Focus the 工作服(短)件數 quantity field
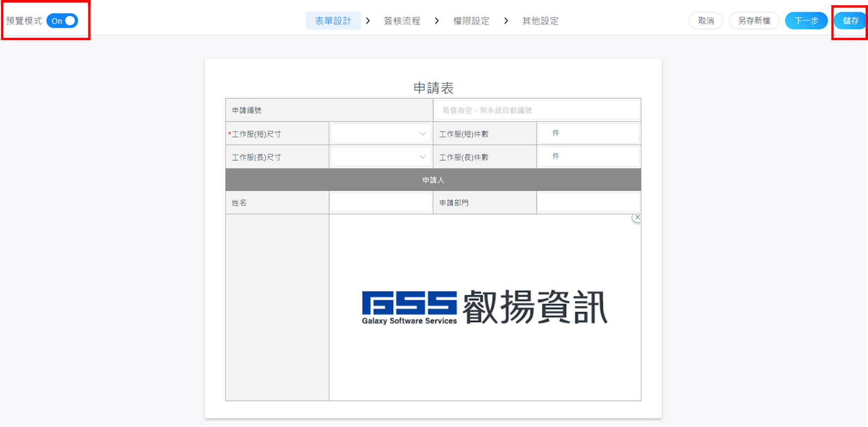Image resolution: width=868 pixels, height=427 pixels. click(588, 133)
